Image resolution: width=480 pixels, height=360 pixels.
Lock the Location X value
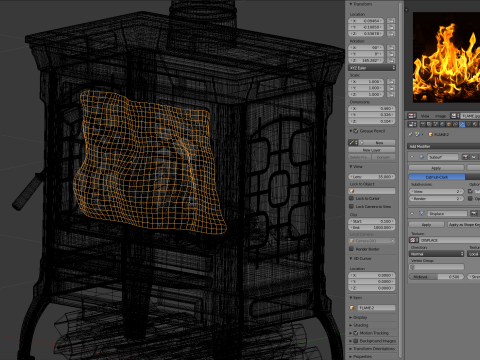point(391,21)
